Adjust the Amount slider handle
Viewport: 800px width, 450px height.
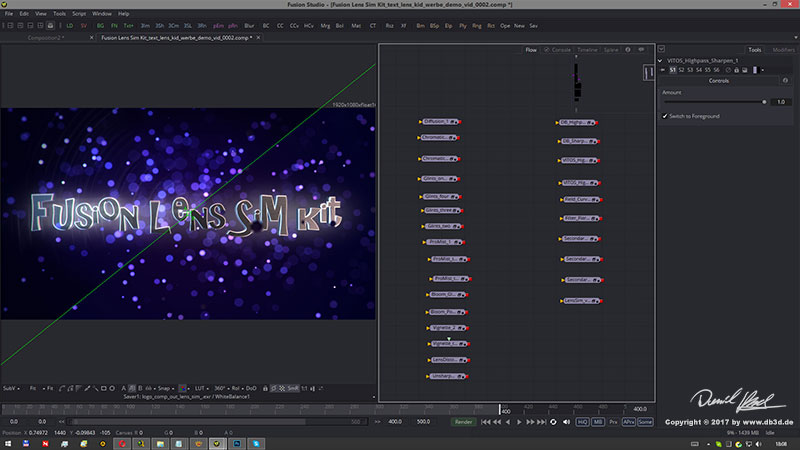click(764, 102)
